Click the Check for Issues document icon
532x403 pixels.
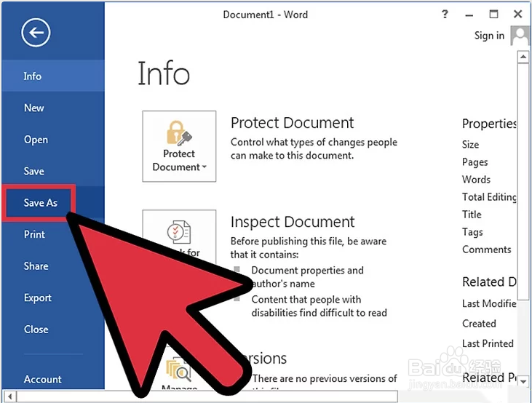pos(179,232)
